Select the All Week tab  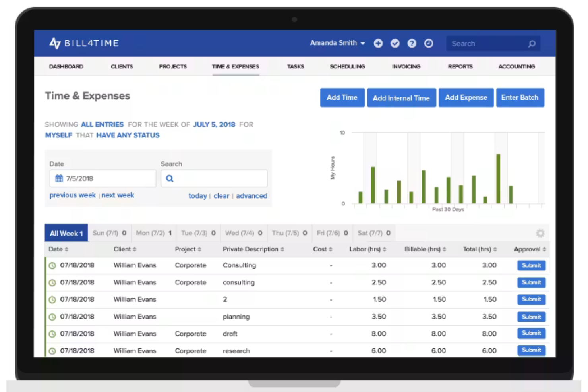66,233
